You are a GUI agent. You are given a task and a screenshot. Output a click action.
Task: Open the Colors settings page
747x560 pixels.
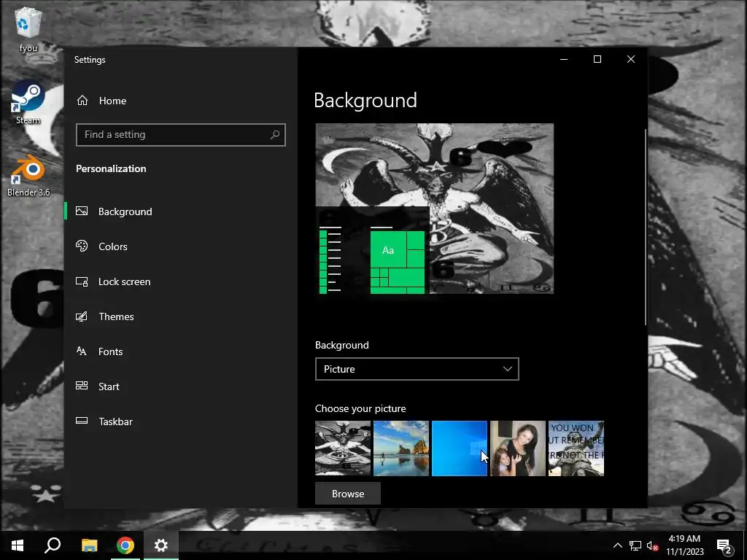pos(181,246)
